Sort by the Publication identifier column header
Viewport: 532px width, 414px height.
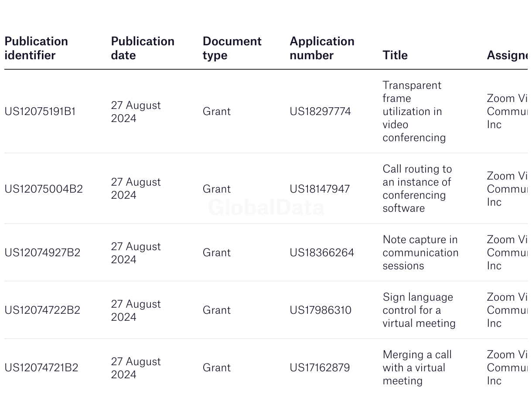coord(36,48)
